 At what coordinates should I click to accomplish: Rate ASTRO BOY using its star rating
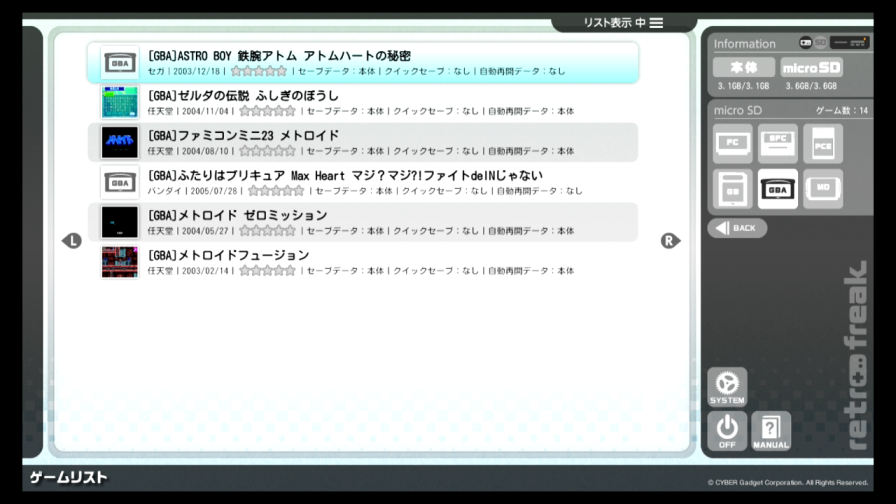pyautogui.click(x=259, y=71)
